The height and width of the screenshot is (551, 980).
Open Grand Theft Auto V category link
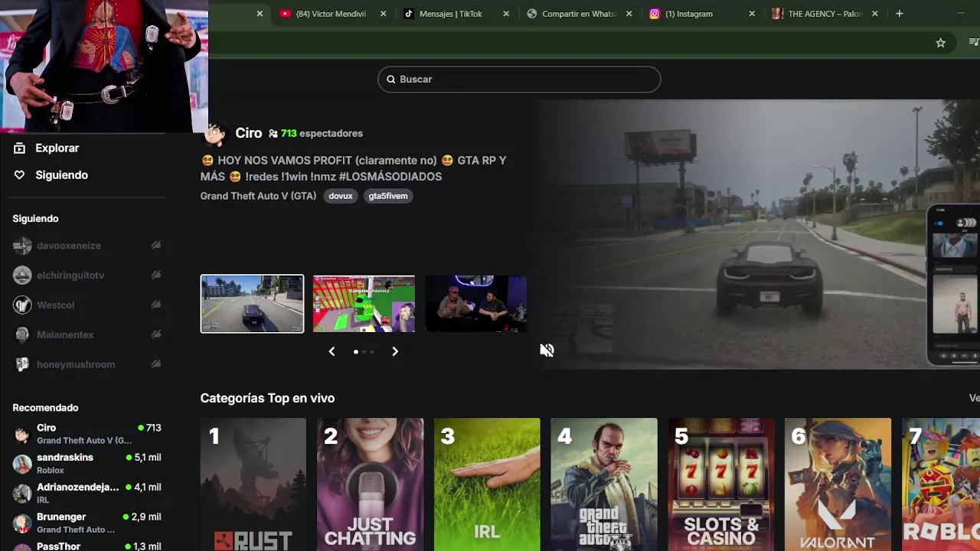258,196
